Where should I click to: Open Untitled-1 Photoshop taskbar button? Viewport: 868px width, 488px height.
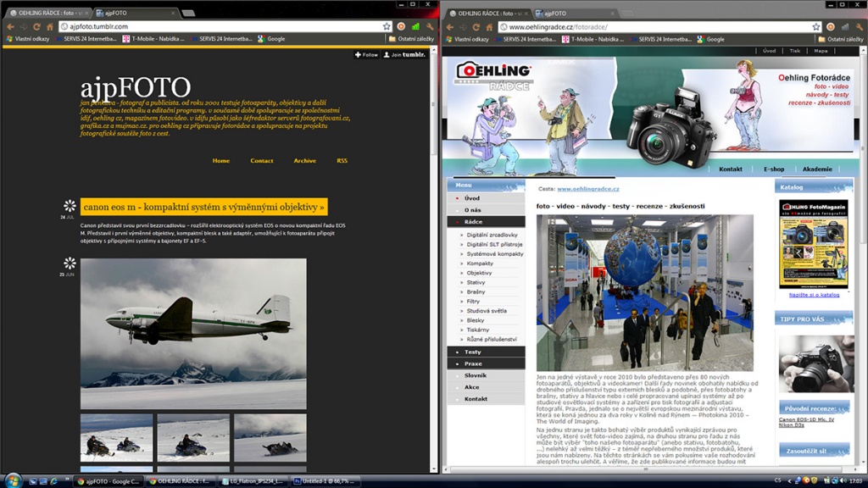click(x=325, y=481)
